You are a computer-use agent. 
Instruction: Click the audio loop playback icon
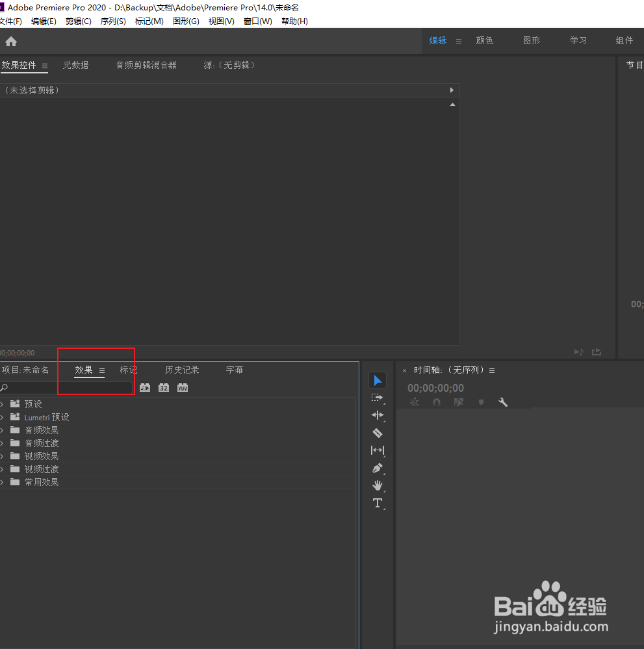[578, 352]
